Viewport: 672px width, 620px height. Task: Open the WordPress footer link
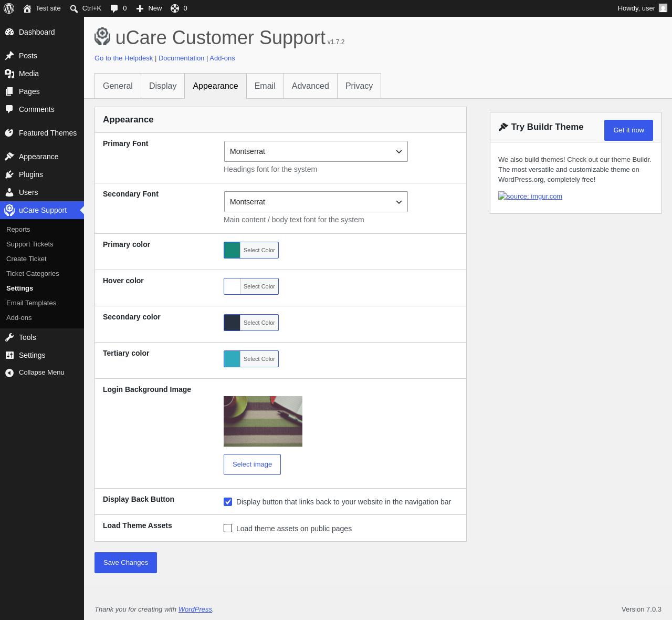coord(195,609)
